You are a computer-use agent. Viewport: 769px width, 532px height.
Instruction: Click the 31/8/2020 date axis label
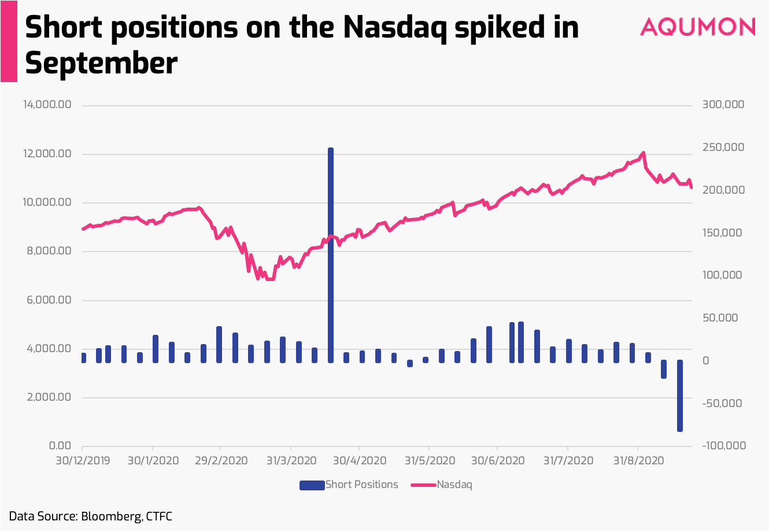coord(638,461)
